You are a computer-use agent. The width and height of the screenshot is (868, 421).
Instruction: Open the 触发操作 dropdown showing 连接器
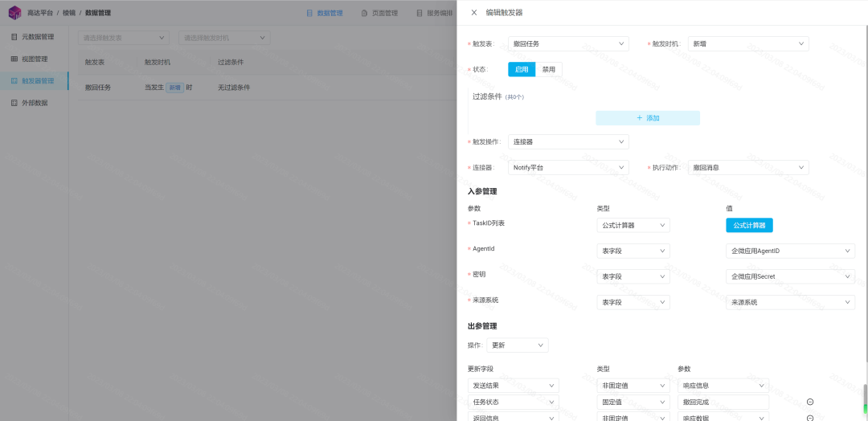(x=568, y=141)
